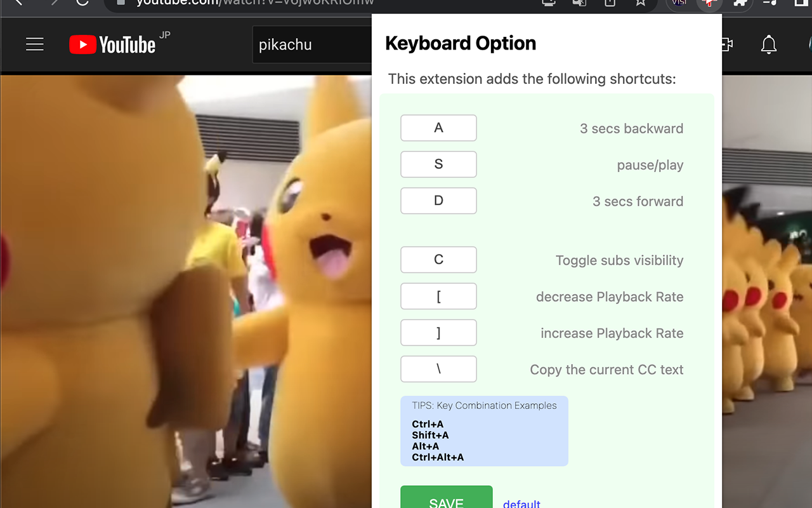Edit the S key field for pause/play
Viewport: 812px width, 508px height.
pos(438,164)
